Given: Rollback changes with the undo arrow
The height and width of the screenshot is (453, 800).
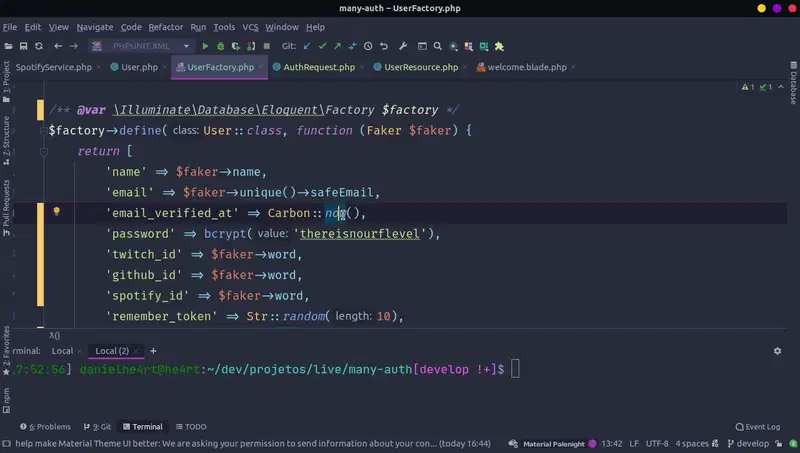Looking at the screenshot, I should pos(384,46).
